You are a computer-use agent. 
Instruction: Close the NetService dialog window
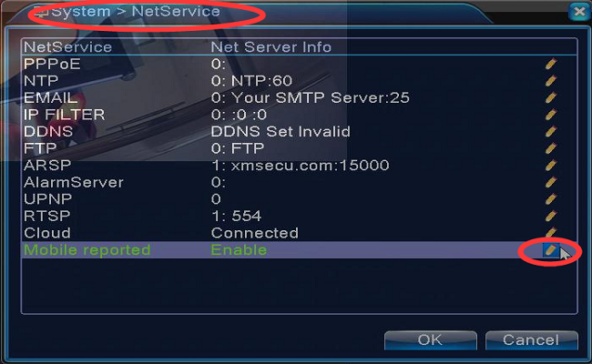coord(579,12)
